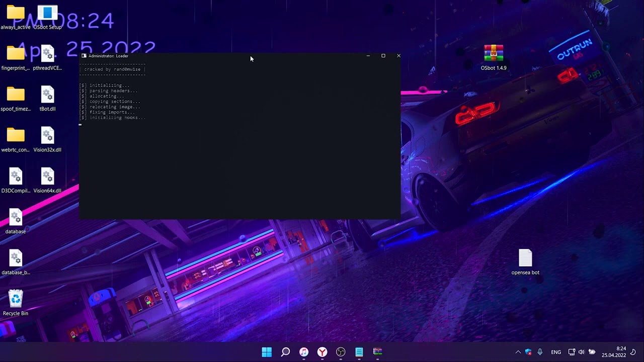This screenshot has height=362, width=644.
Task: Open the music app in taskbar
Action: 304,352
